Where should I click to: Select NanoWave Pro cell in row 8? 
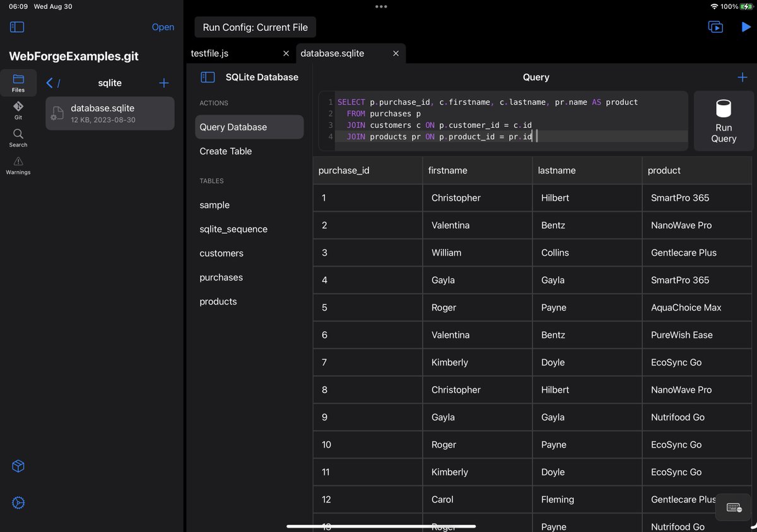pyautogui.click(x=698, y=390)
